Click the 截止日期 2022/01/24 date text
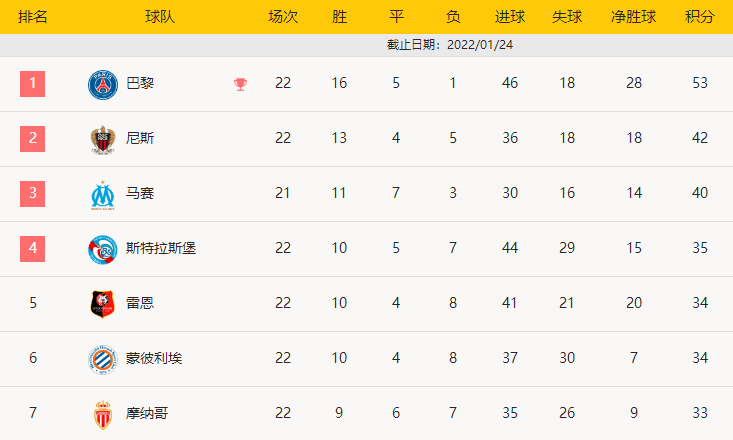Image resolution: width=733 pixels, height=440 pixels. pos(450,45)
